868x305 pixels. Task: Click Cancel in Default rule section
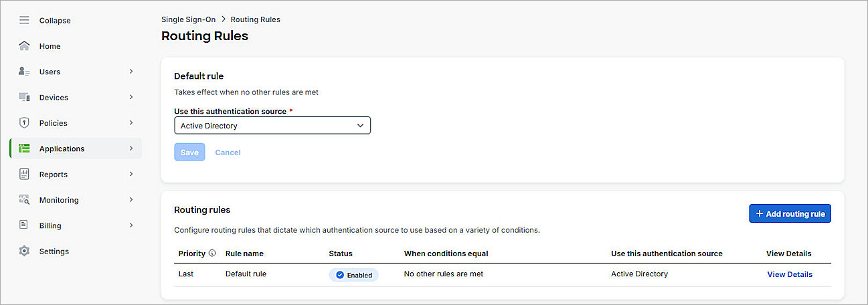pos(228,152)
